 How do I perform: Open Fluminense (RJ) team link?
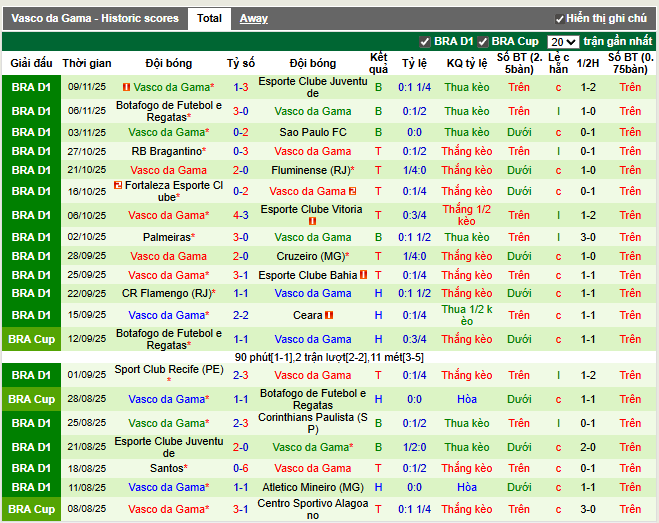pyautogui.click(x=311, y=170)
